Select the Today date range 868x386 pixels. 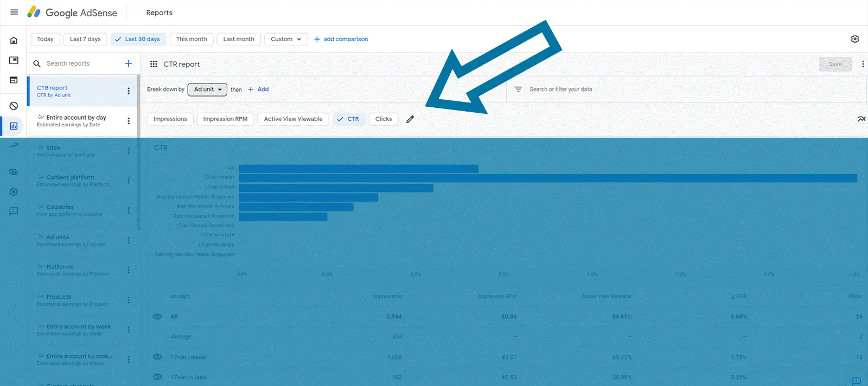tap(46, 39)
